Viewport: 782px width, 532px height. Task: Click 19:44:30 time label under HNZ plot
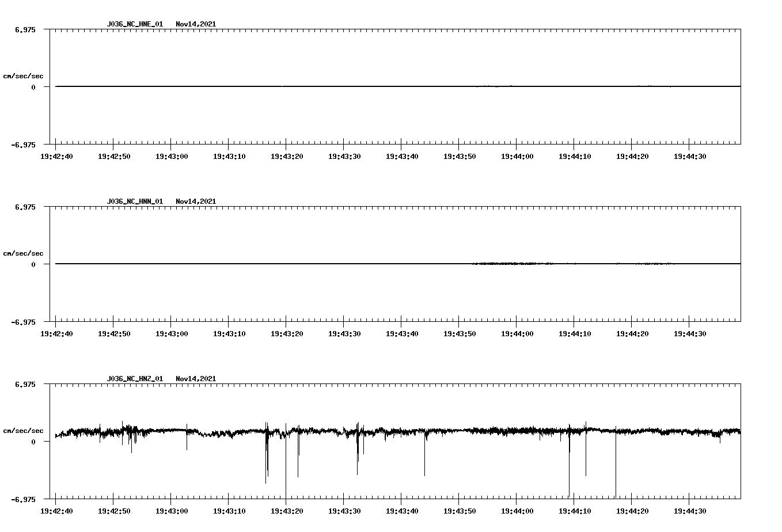[x=690, y=511]
